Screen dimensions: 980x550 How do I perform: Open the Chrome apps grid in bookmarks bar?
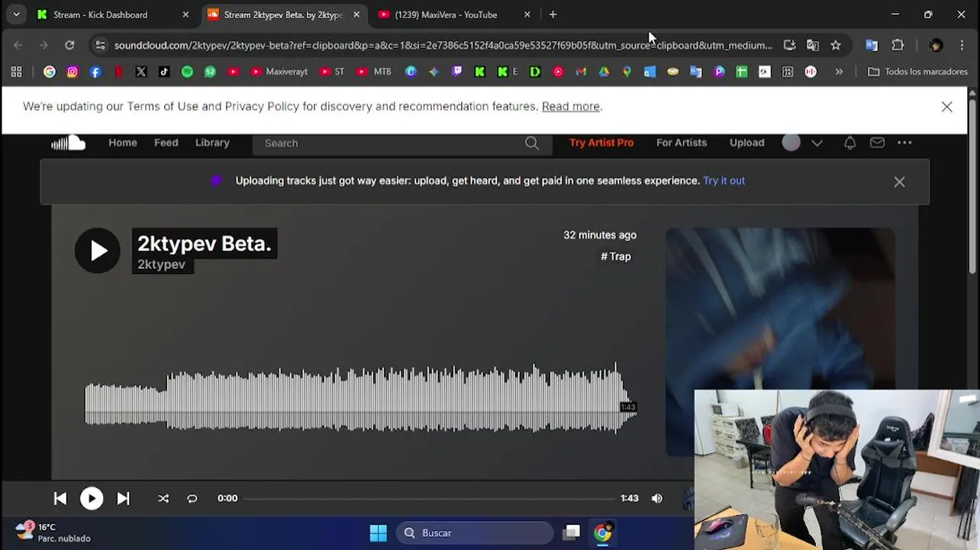tap(16, 72)
